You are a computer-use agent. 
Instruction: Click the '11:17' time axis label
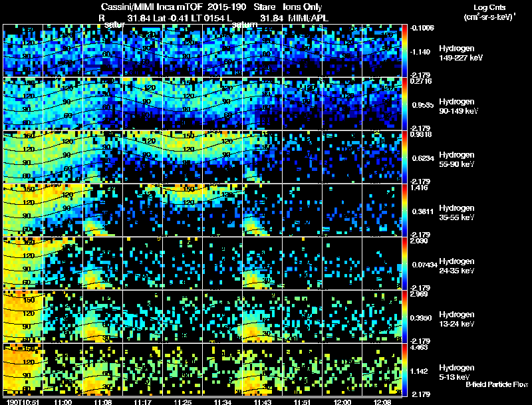142,402
